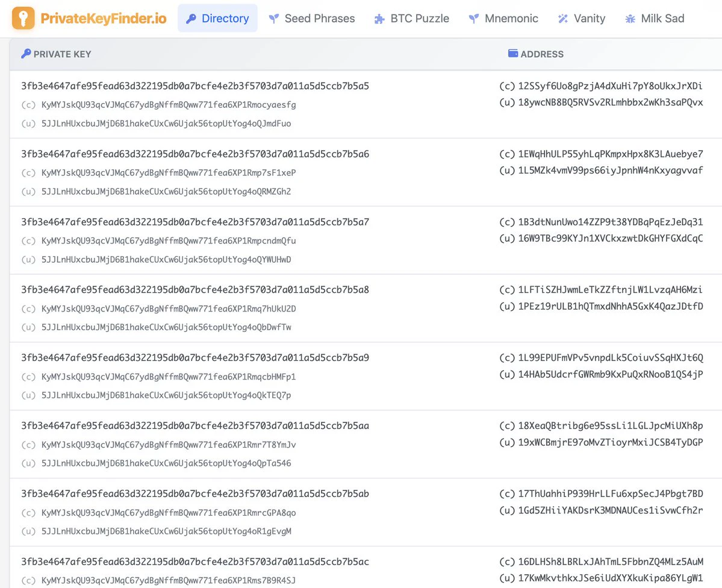This screenshot has height=588, width=722.
Task: Switch to the Seed Phrases tab
Action: pos(312,19)
